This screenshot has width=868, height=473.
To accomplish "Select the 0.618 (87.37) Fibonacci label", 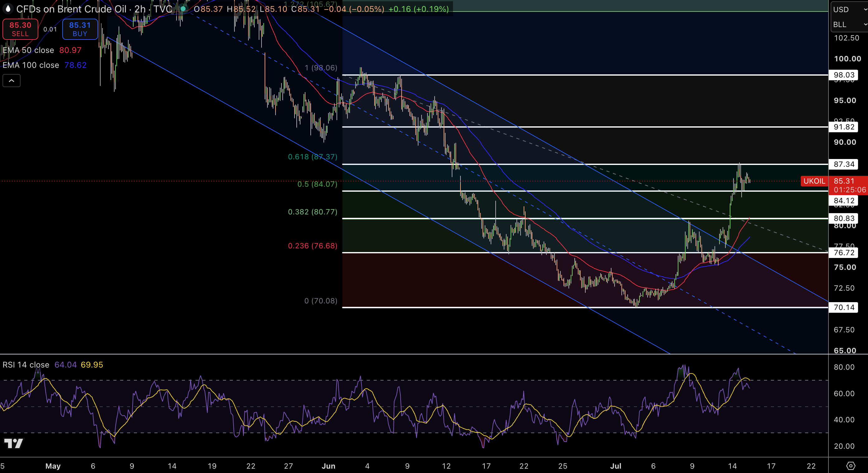I will (x=312, y=157).
